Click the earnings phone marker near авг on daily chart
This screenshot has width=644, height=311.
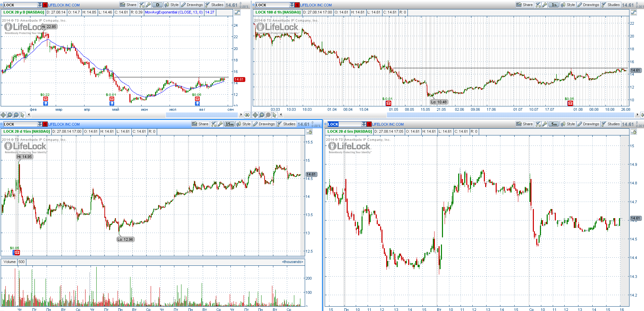[197, 99]
